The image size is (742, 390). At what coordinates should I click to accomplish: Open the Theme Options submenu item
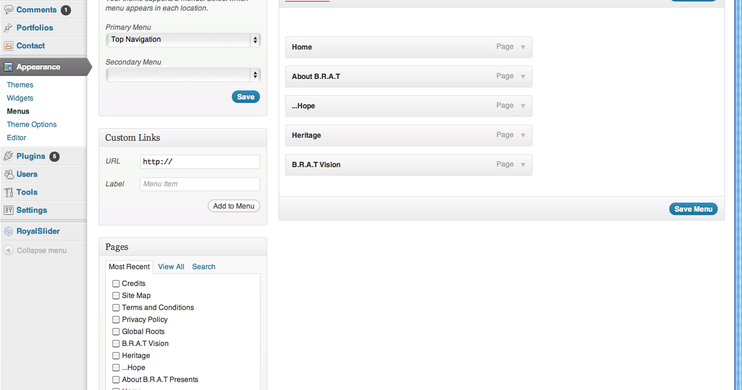click(x=32, y=124)
